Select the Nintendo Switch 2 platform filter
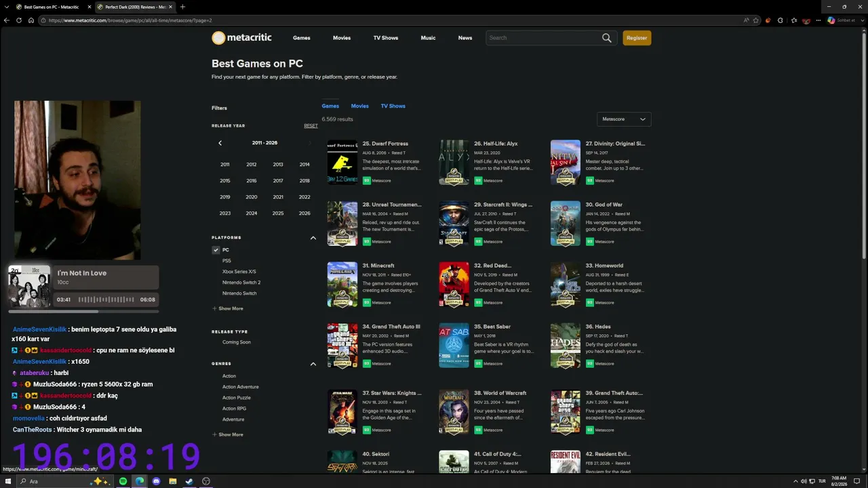 (x=241, y=283)
